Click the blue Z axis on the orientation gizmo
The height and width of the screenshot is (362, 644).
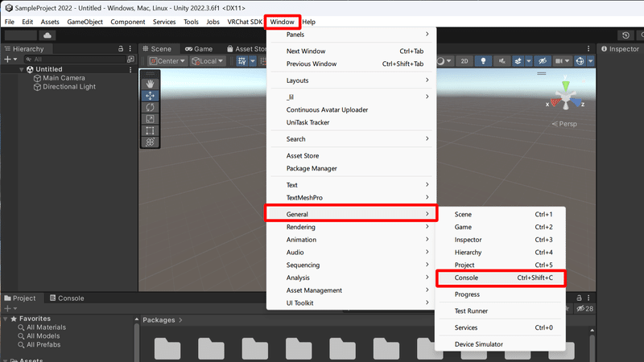click(x=576, y=103)
